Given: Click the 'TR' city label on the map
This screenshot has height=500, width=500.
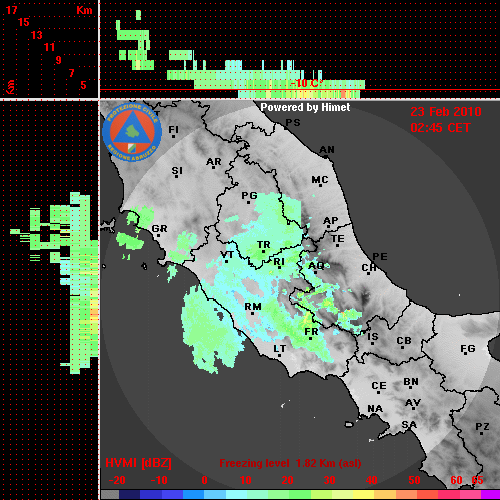Looking at the screenshot, I should pos(263,245).
